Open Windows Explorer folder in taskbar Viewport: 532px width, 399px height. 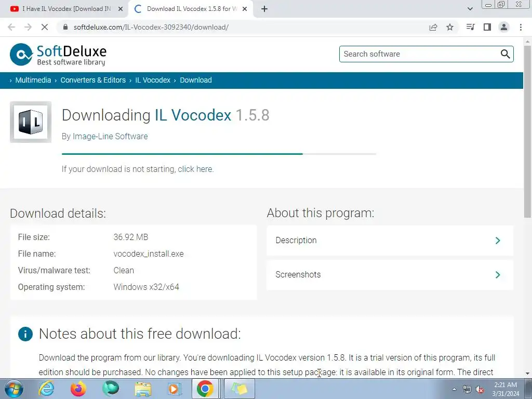coord(143,389)
